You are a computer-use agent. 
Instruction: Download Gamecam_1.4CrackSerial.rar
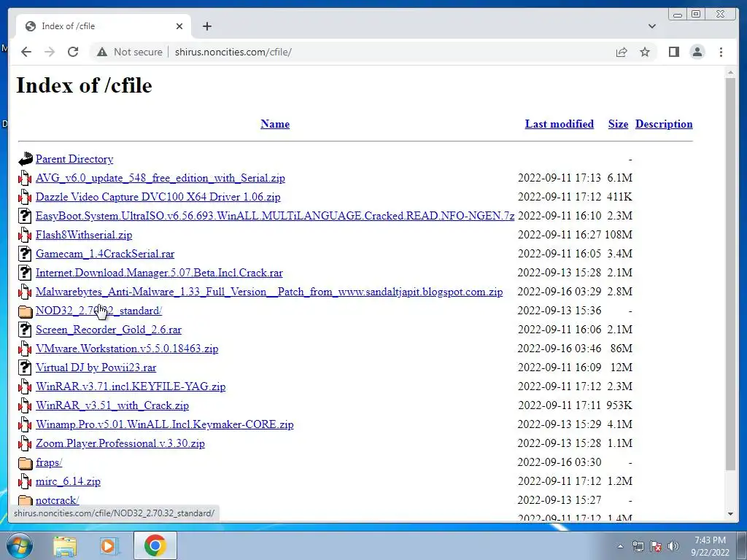(105, 254)
